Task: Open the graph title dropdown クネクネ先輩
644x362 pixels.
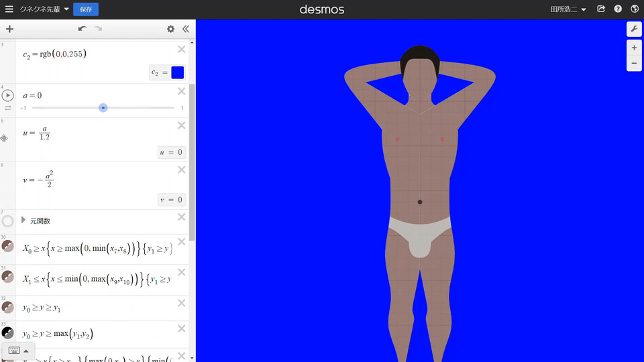Action: [x=44, y=9]
